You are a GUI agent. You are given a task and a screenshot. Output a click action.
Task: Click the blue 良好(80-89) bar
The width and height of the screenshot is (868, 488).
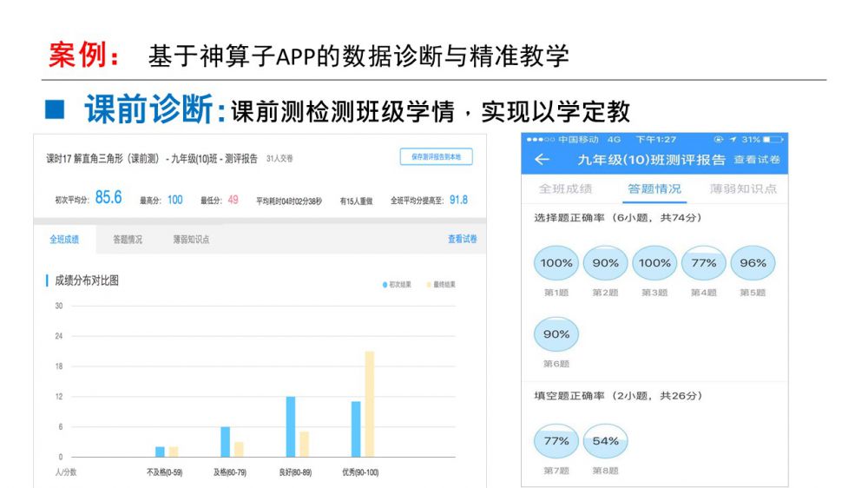click(x=291, y=426)
